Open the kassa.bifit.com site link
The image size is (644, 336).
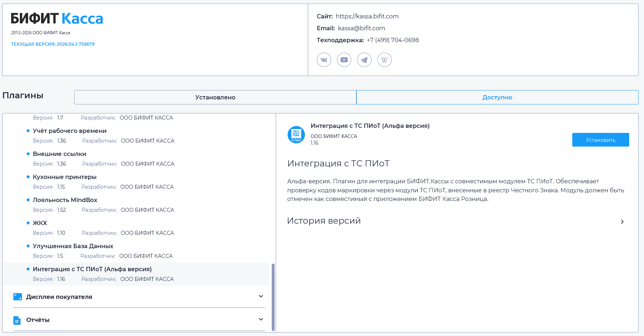(367, 16)
